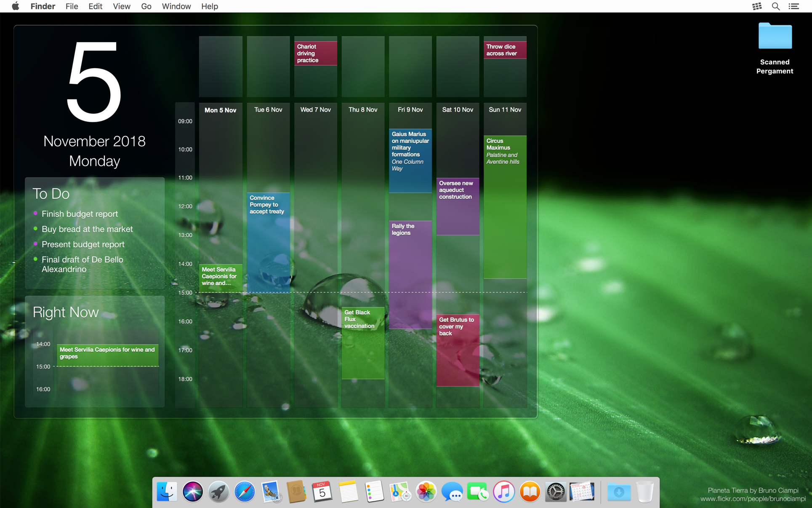Viewport: 812px width, 508px height.
Task: Open the desktop calendar widget app in dock
Action: pyautogui.click(x=582, y=492)
